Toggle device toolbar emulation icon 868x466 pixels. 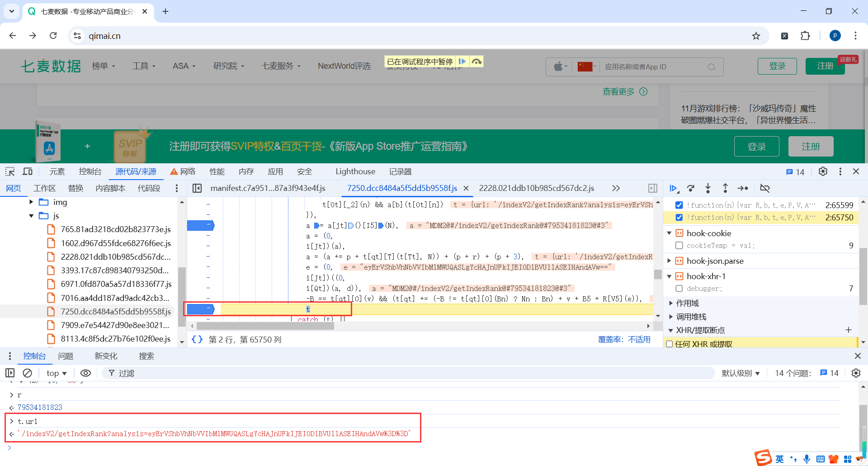tap(28, 171)
